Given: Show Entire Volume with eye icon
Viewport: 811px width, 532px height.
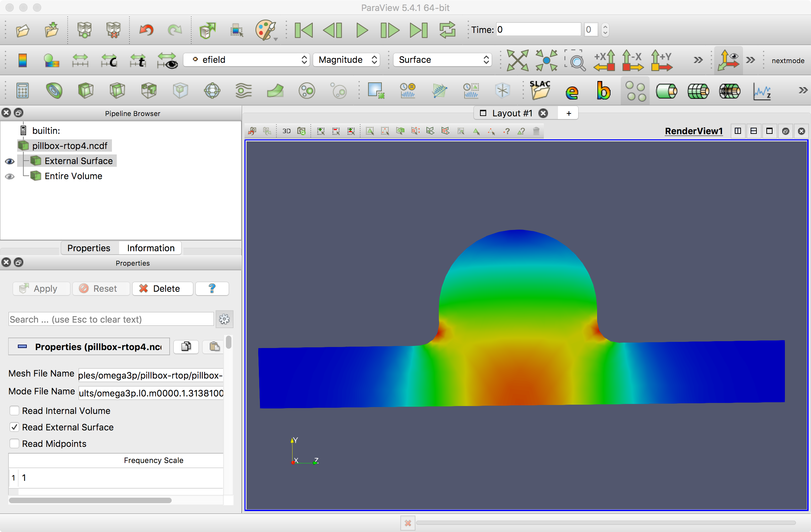Looking at the screenshot, I should click(10, 176).
